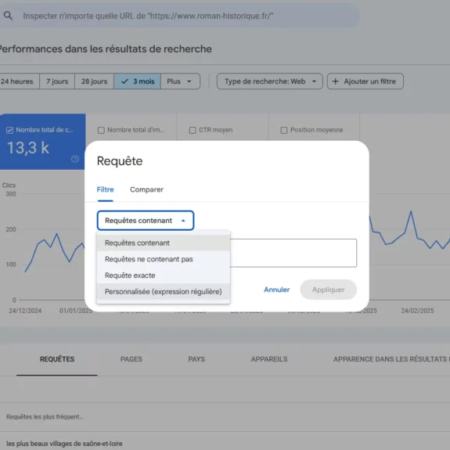Collapse the Requêtes contenant dropdown
Viewport: 450px width, 450px height.
pos(145,220)
